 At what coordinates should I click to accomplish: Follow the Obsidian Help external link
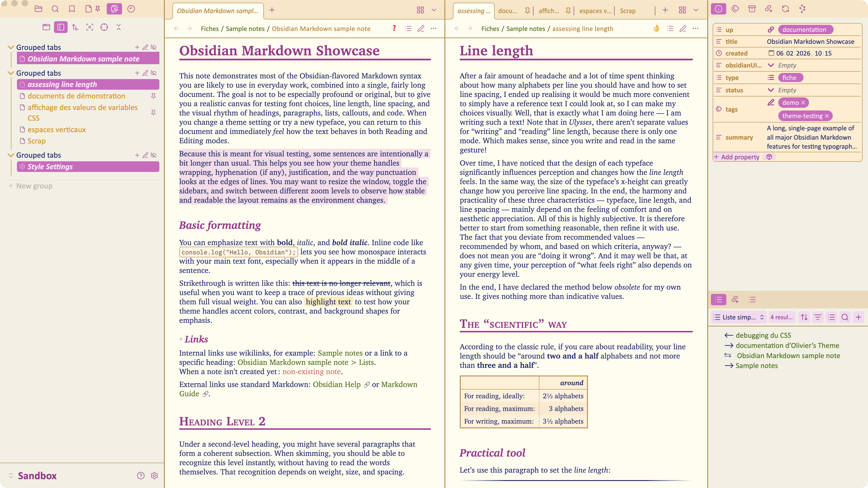(x=336, y=384)
